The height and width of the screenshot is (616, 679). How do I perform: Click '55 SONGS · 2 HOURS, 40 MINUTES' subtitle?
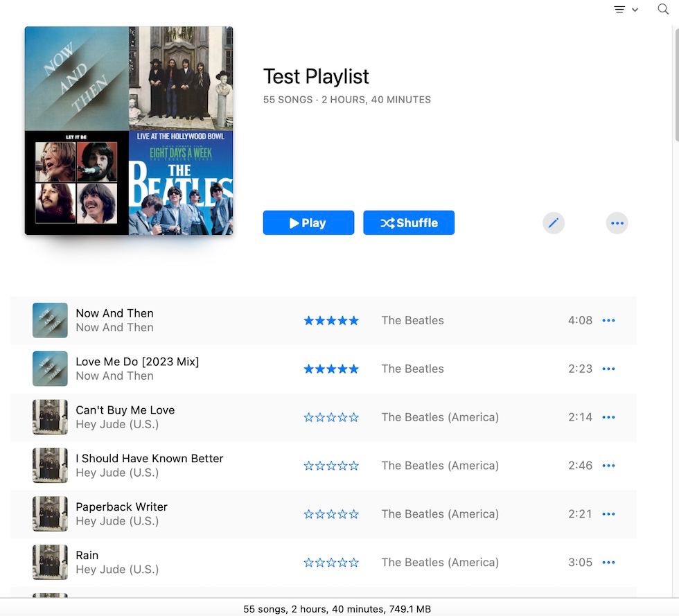coord(347,100)
